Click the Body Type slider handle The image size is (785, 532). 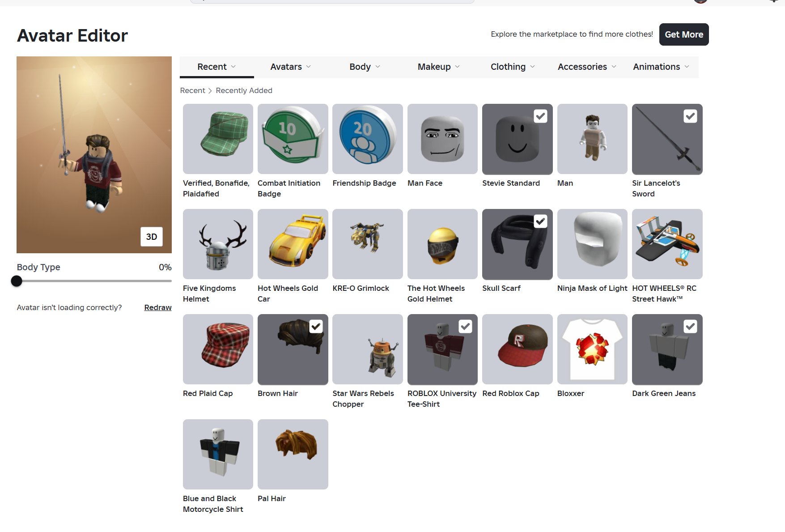pyautogui.click(x=17, y=281)
